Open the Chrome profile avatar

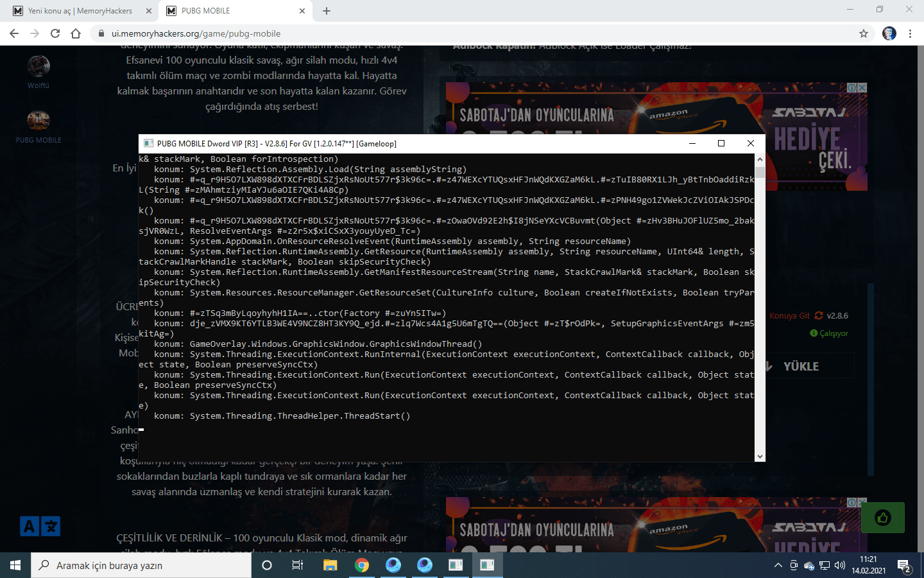(x=889, y=33)
